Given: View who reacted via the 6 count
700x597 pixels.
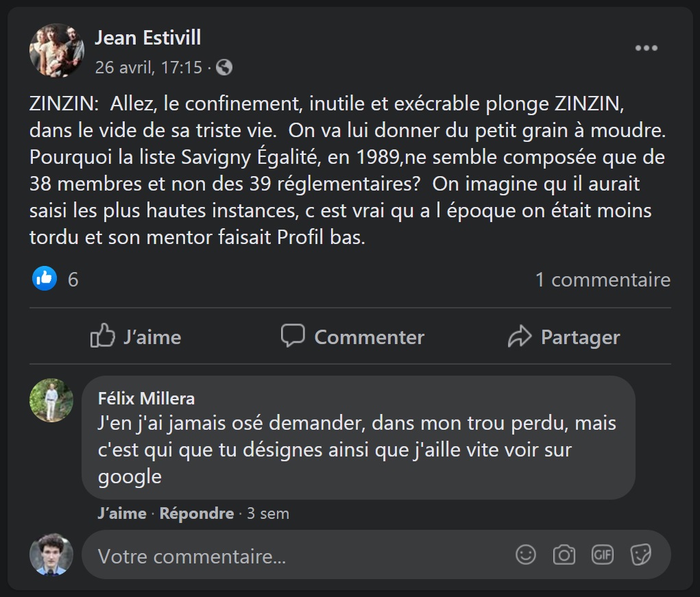Looking at the screenshot, I should click(73, 280).
